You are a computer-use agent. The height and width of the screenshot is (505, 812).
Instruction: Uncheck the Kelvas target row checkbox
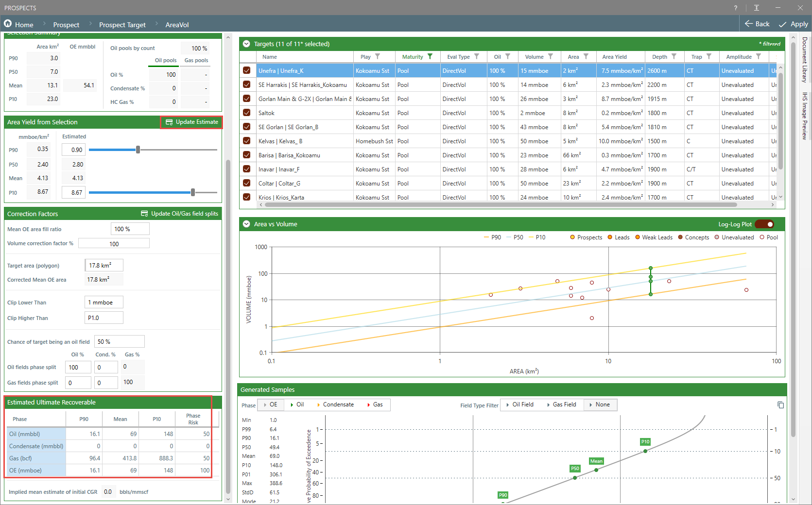pyautogui.click(x=247, y=141)
